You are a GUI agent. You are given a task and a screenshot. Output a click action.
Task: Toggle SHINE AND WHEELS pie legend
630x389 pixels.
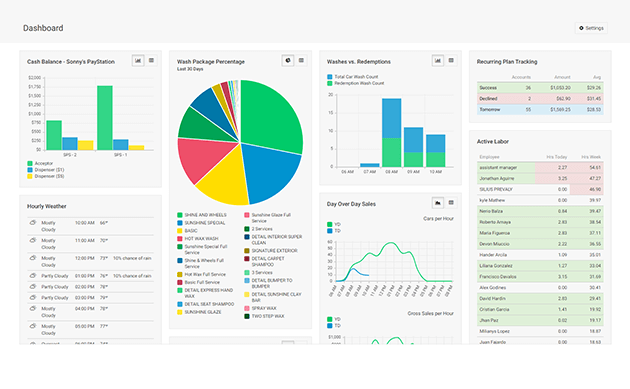202,215
